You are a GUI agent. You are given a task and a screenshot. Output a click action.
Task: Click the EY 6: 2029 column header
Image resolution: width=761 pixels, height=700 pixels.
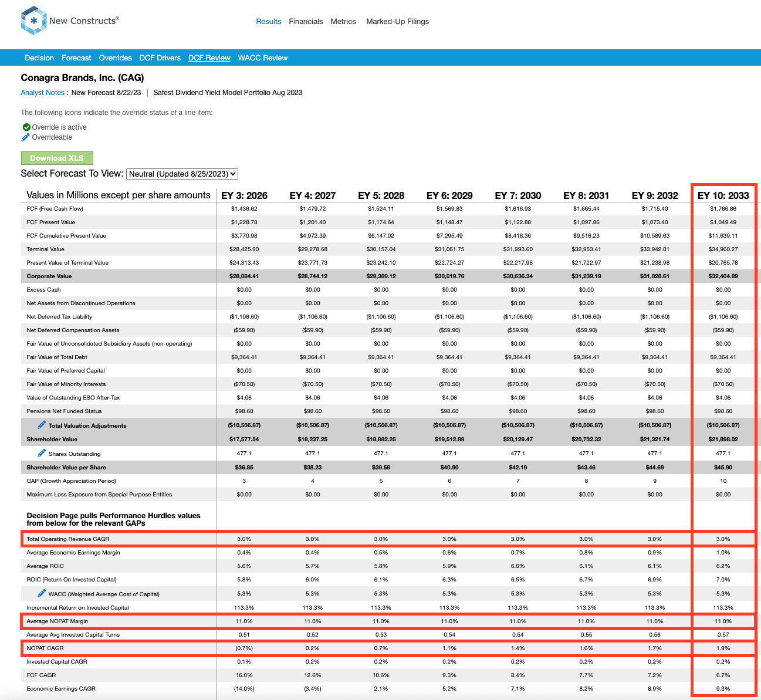449,195
